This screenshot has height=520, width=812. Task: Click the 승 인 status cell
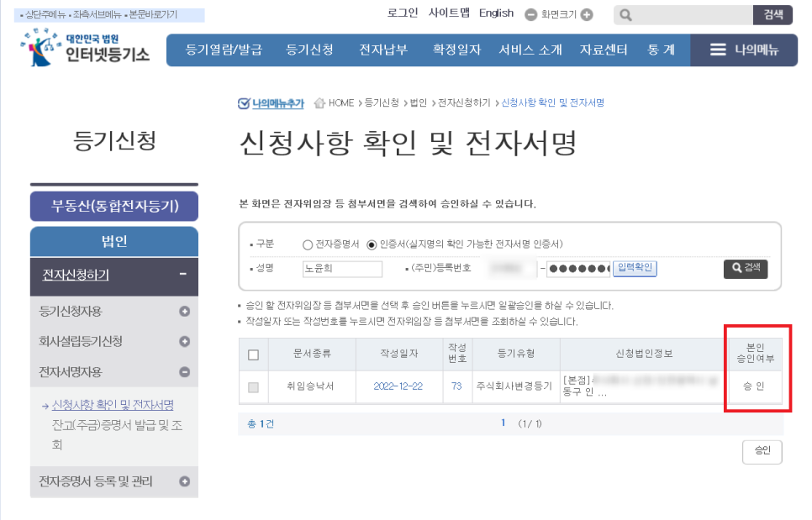pos(753,386)
